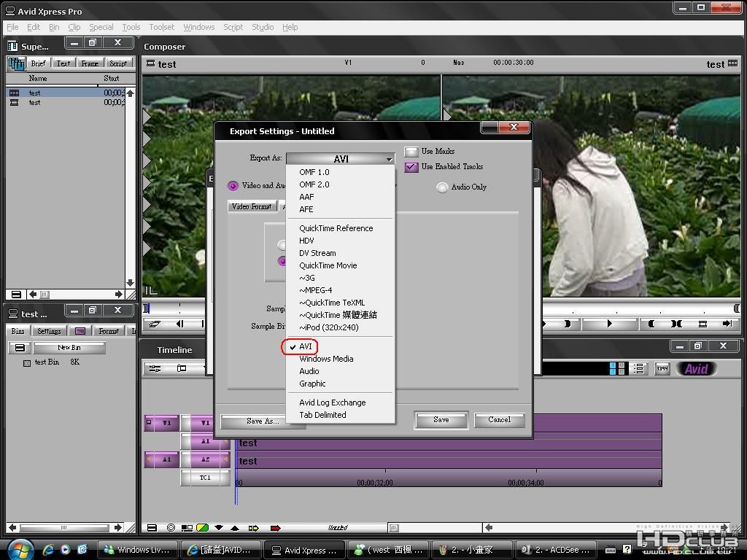Click the bin scroll down arrow
The image size is (747, 560).
coord(130,283)
